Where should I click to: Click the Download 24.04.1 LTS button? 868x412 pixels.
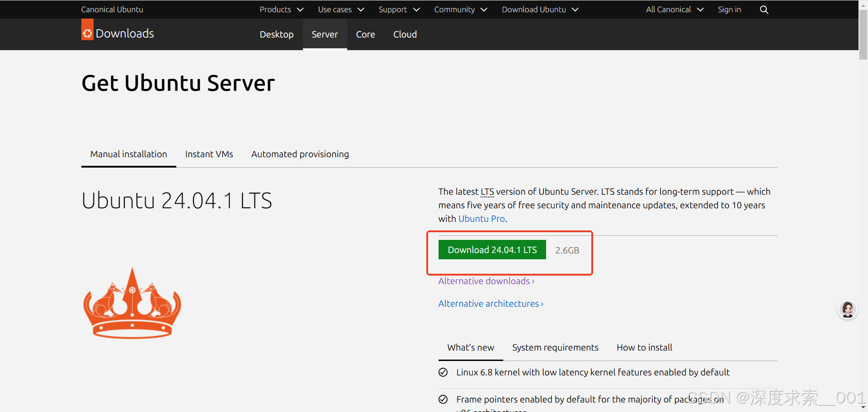coord(492,250)
